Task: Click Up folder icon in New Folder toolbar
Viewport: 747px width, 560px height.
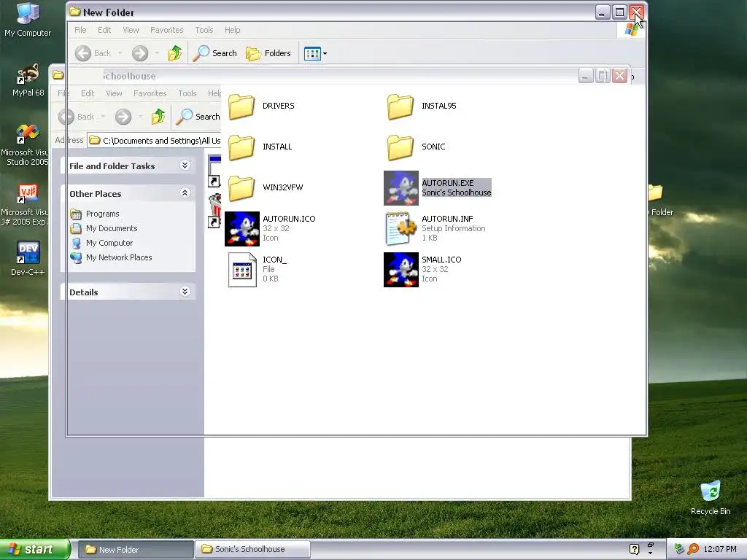Action: pos(175,53)
